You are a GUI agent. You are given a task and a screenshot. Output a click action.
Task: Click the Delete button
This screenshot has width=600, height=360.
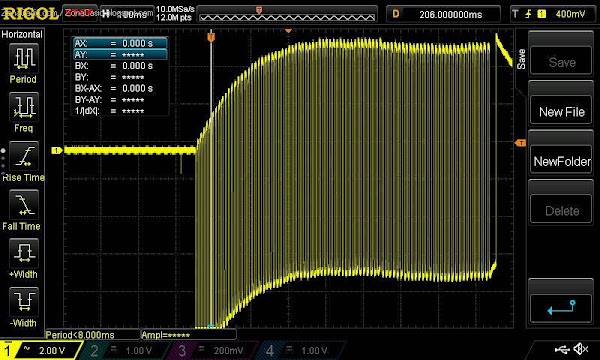pos(561,211)
